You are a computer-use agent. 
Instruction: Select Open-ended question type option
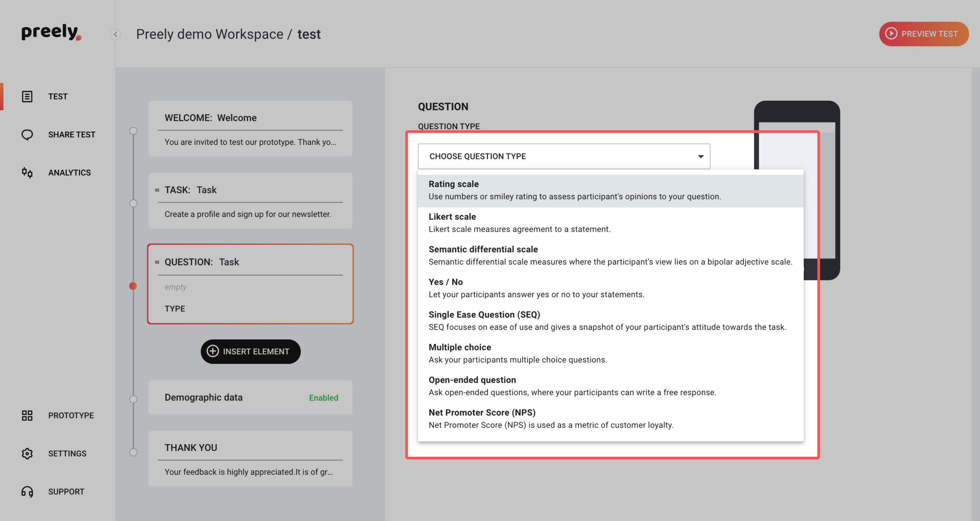tap(610, 386)
